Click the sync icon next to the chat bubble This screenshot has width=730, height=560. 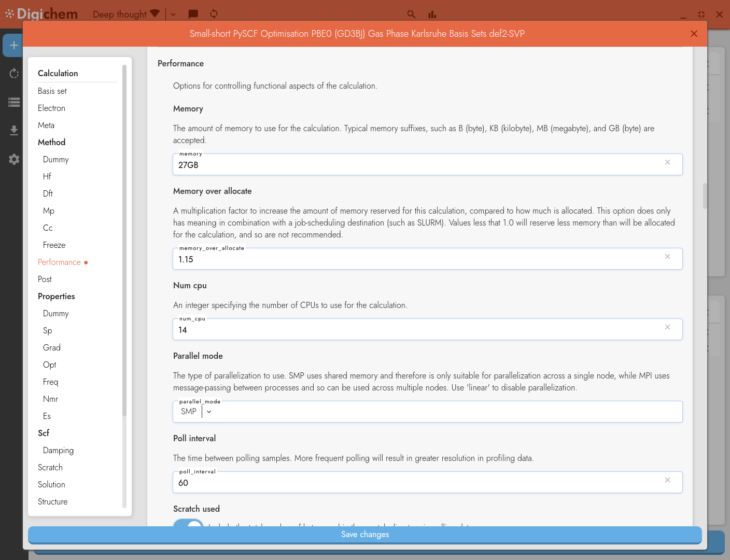click(x=214, y=15)
